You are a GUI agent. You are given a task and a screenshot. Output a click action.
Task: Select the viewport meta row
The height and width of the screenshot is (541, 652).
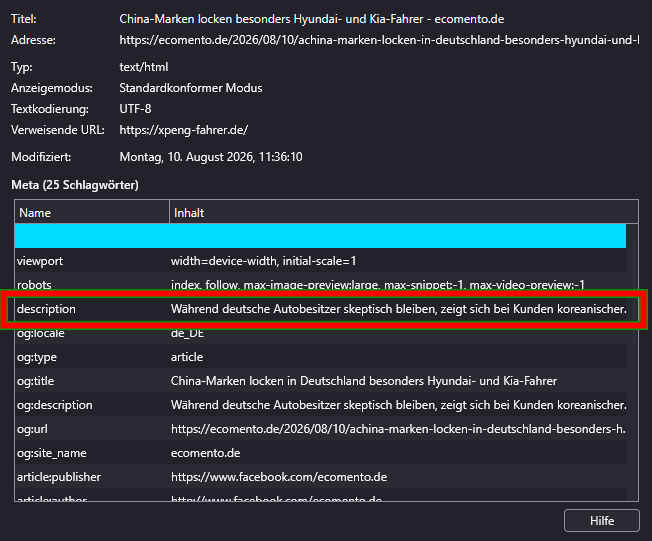coord(320,261)
